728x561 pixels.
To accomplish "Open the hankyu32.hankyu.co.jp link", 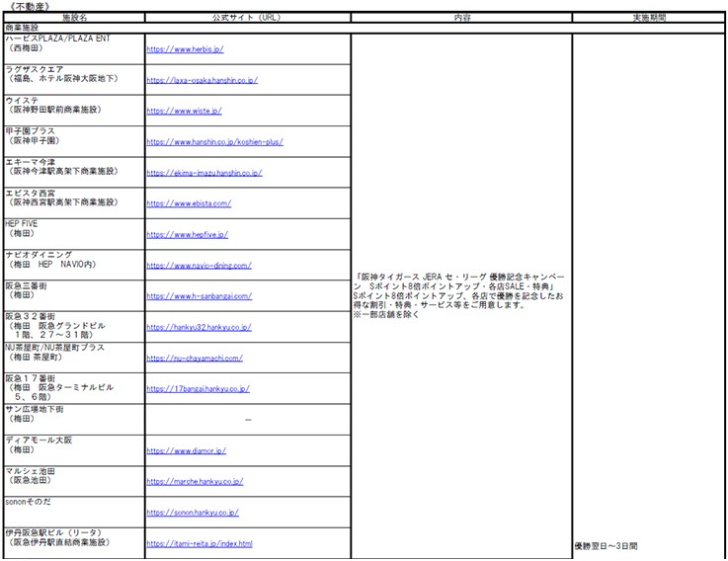I will pos(200,327).
